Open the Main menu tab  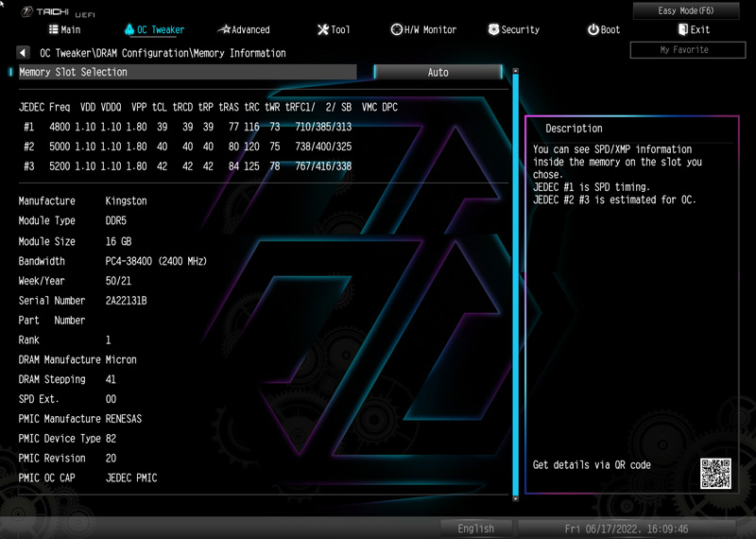pos(64,29)
